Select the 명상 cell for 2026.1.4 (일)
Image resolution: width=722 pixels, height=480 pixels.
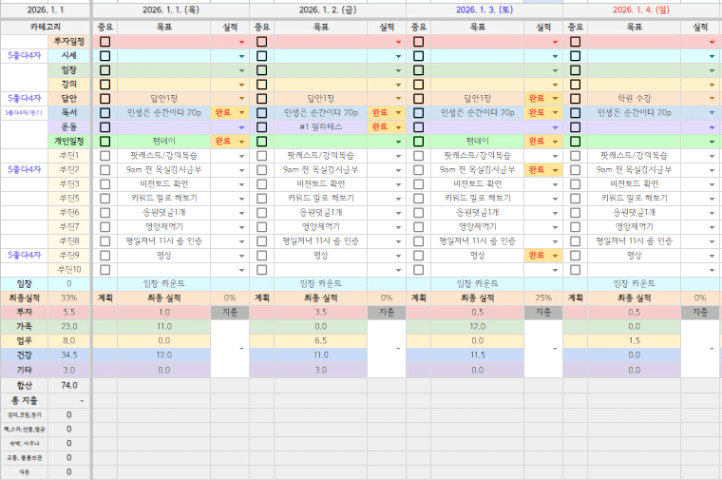tap(634, 256)
